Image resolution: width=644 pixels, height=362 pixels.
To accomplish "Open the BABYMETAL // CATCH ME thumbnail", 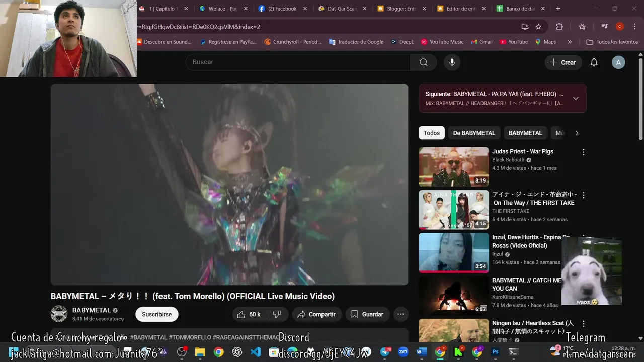I will (x=454, y=295).
